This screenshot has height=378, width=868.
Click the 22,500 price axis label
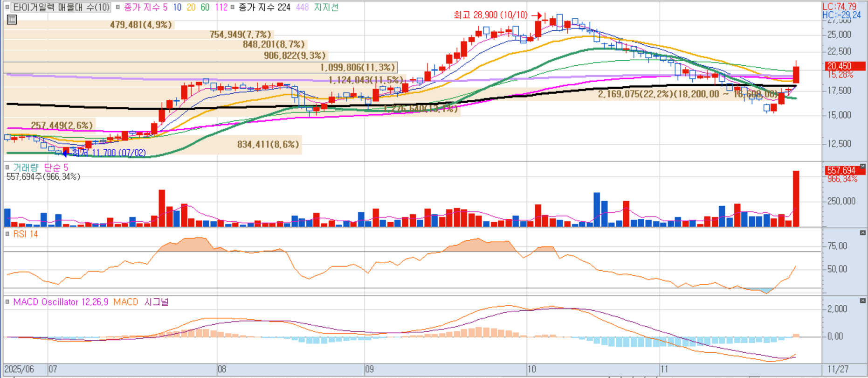click(x=840, y=51)
